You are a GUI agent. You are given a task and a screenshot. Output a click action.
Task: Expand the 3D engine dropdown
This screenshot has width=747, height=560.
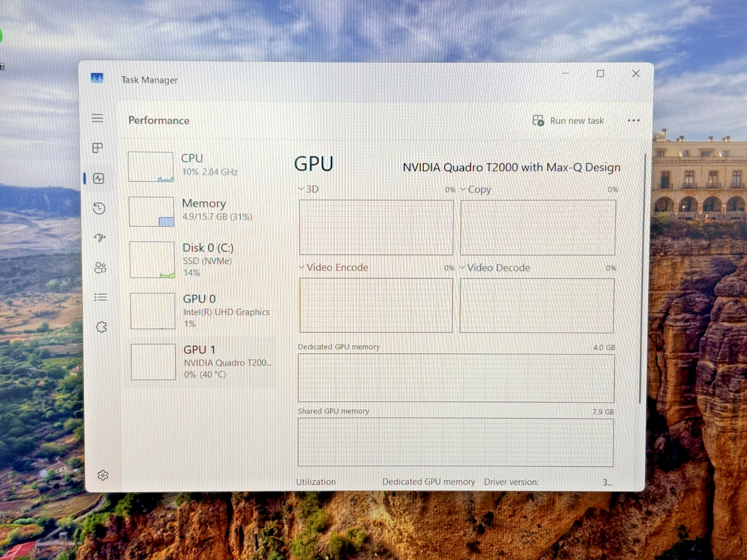click(309, 189)
